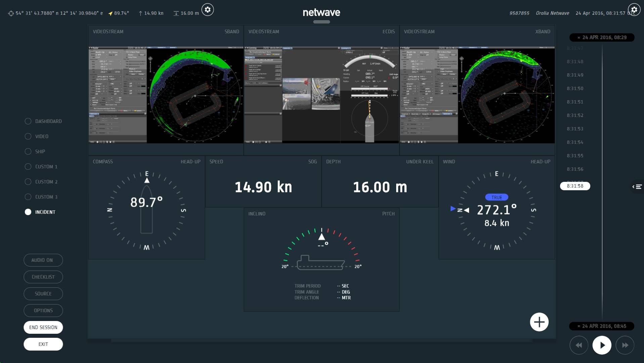Jump to 8:31:50 on the timeline
Image resolution: width=644 pixels, height=363 pixels.
pos(575,88)
